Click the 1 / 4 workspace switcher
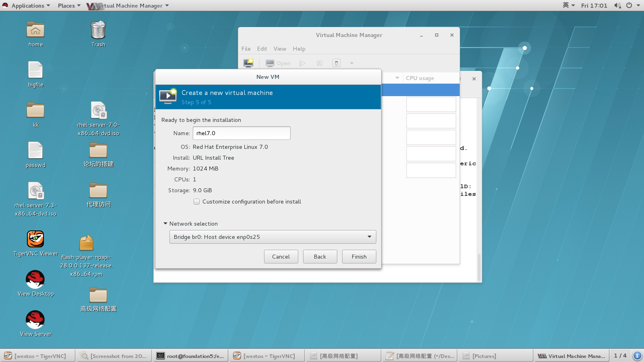This screenshot has width=644, height=362. [620, 356]
